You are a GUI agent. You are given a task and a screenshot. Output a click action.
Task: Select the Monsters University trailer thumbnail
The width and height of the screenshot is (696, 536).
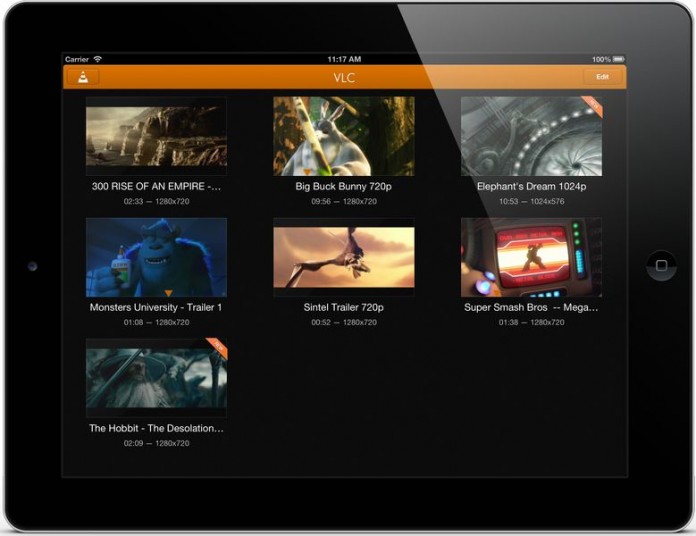(x=156, y=257)
